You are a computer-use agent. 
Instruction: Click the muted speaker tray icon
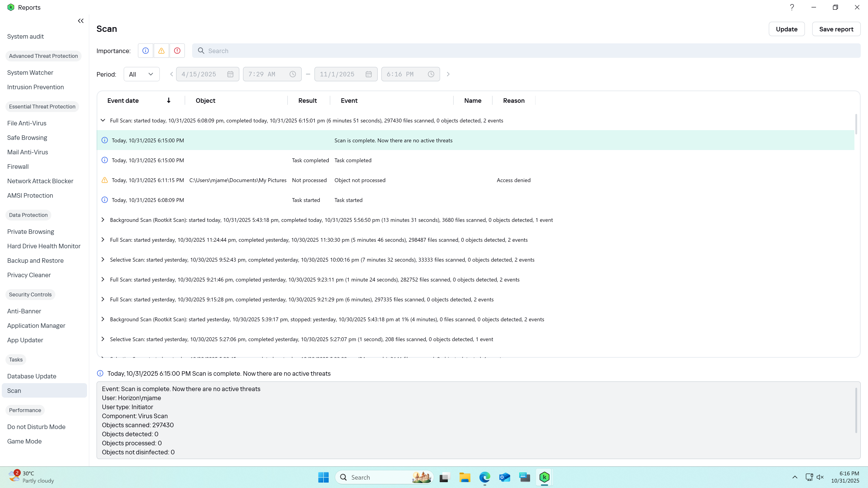point(820,477)
